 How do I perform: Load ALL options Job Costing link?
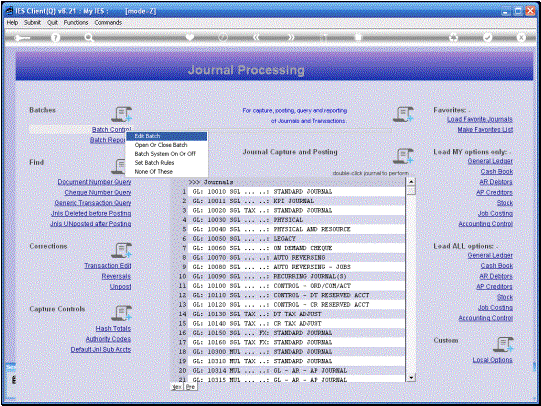pos(495,307)
